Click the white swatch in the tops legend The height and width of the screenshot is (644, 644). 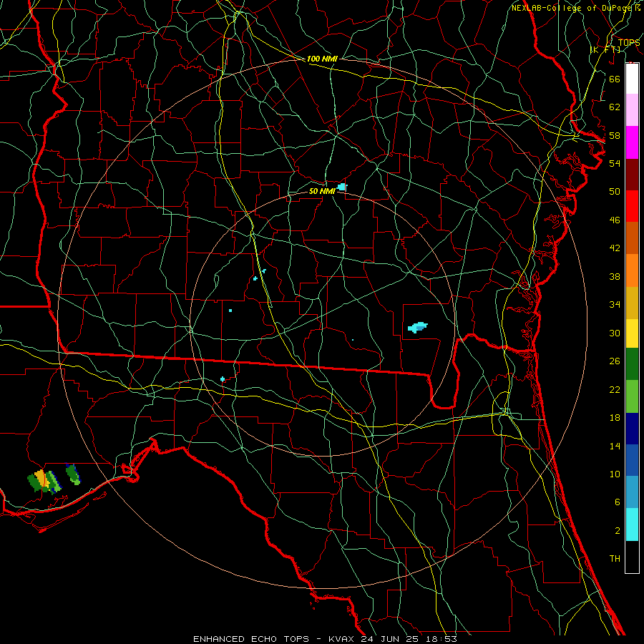click(x=632, y=79)
